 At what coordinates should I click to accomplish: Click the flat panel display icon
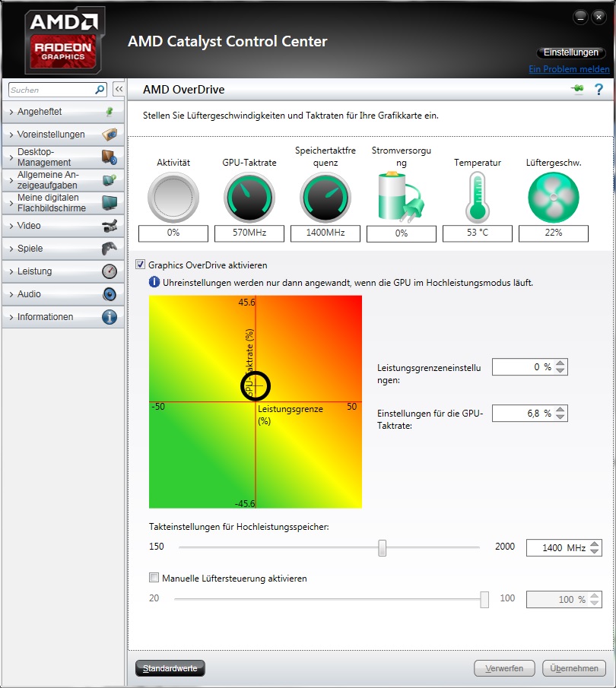point(110,203)
